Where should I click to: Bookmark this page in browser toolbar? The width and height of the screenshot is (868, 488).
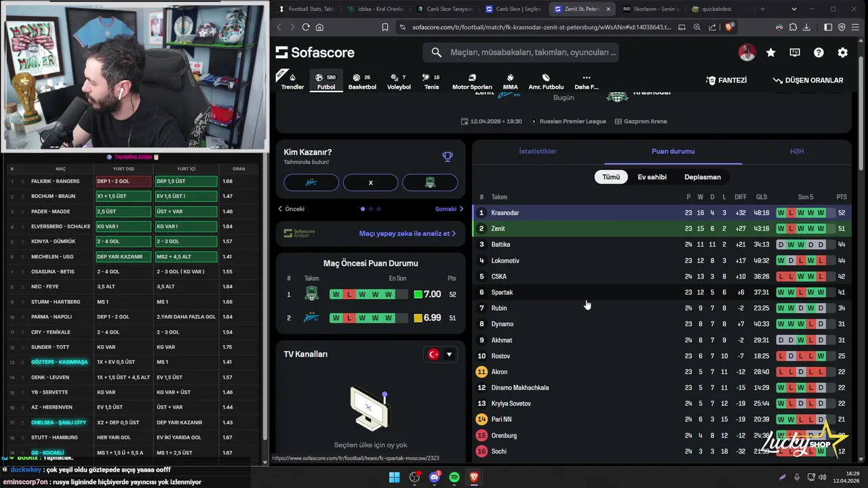tap(384, 27)
